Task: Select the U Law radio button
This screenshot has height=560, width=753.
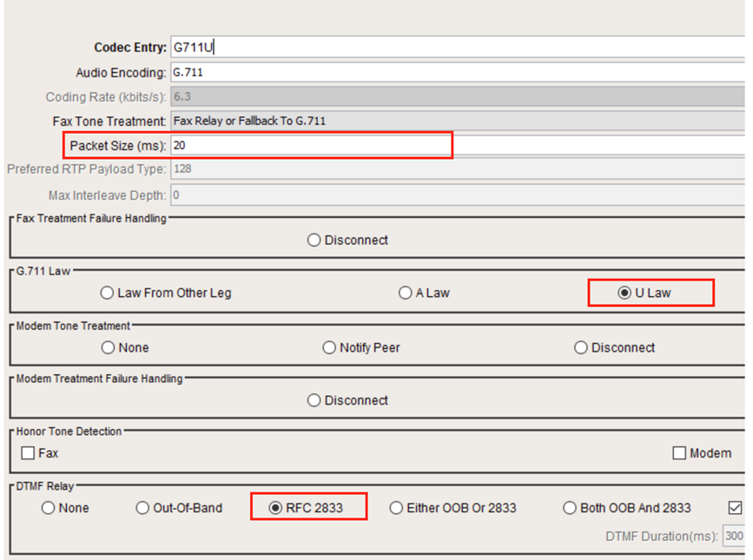Action: pyautogui.click(x=624, y=293)
